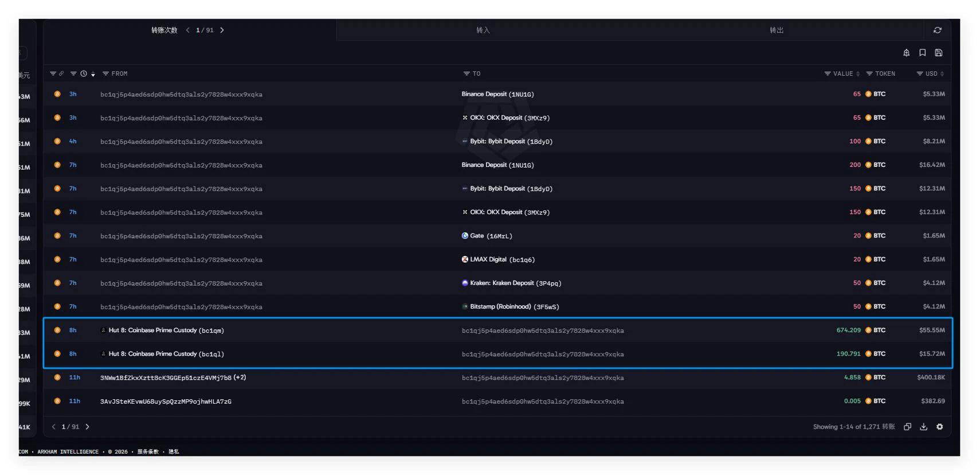This screenshot has width=980, height=475.
Task: Open the 隐私 footer link
Action: click(x=174, y=452)
